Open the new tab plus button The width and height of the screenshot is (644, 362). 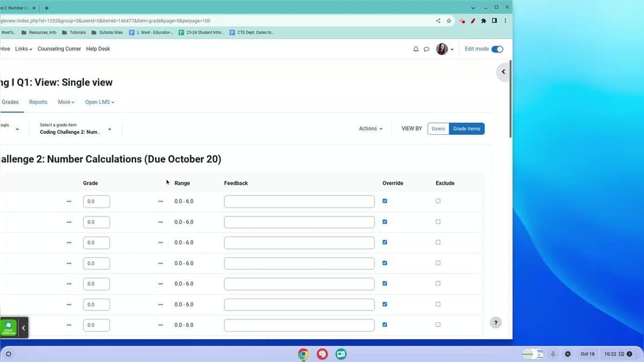(47, 8)
